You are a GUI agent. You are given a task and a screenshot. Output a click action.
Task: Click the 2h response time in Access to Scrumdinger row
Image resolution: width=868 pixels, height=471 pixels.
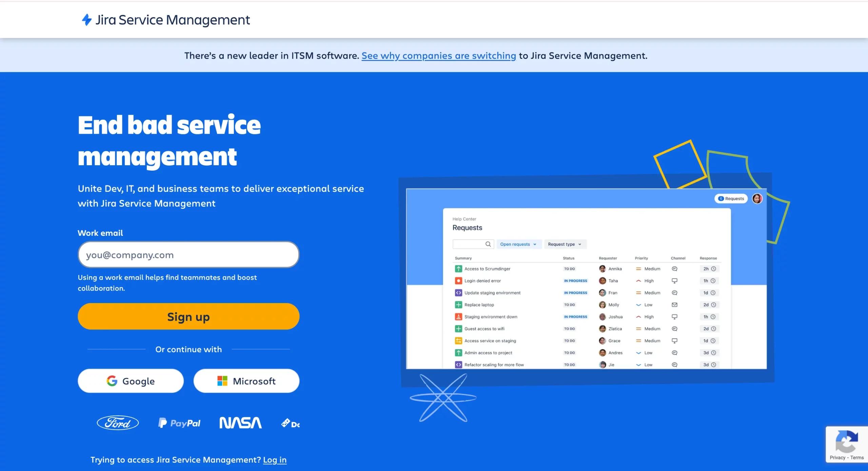click(x=709, y=269)
